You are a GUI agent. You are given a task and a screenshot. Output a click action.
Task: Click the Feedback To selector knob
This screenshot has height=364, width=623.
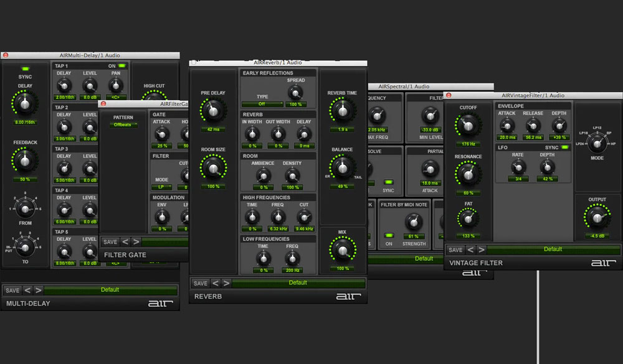(25, 247)
